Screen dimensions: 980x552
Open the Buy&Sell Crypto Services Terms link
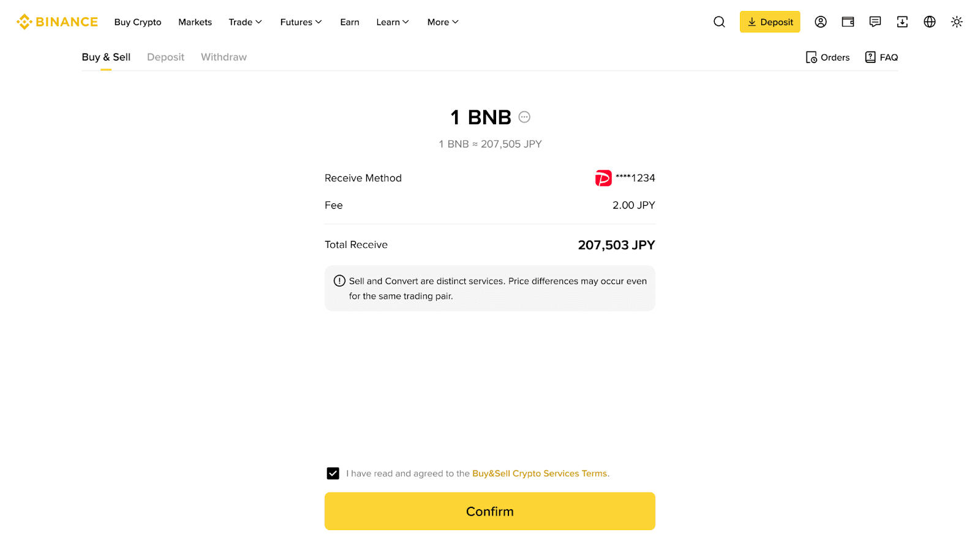click(540, 474)
